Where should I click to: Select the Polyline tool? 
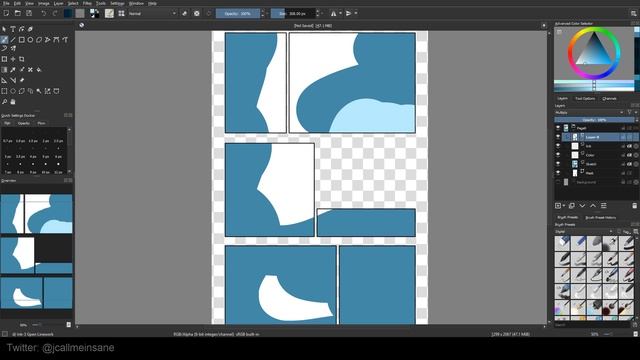(x=47, y=40)
